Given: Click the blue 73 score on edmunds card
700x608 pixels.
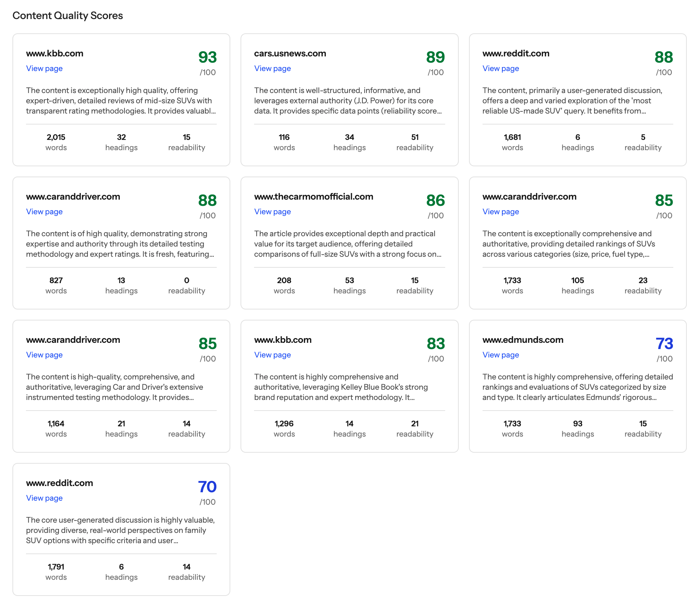Looking at the screenshot, I should (664, 344).
